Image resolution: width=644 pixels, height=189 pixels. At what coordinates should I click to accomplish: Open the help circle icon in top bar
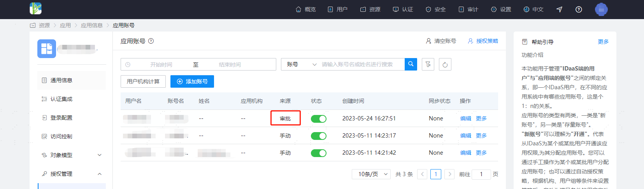[x=579, y=9]
